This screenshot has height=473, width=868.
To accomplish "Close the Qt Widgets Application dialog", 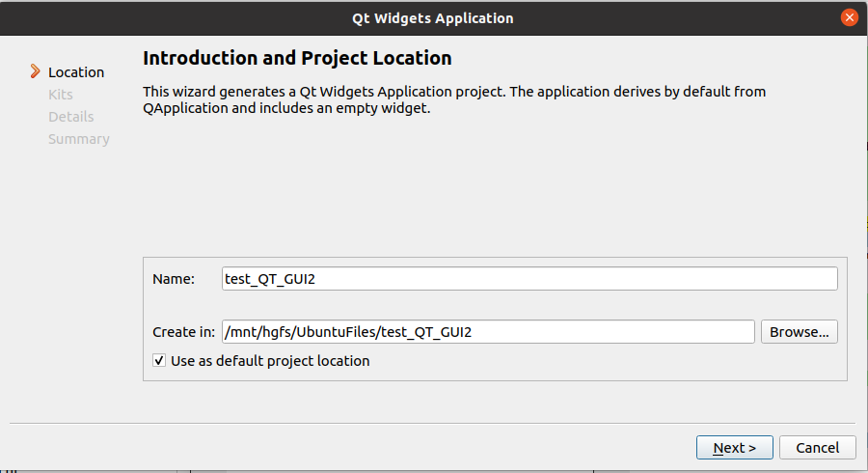I will click(850, 17).
